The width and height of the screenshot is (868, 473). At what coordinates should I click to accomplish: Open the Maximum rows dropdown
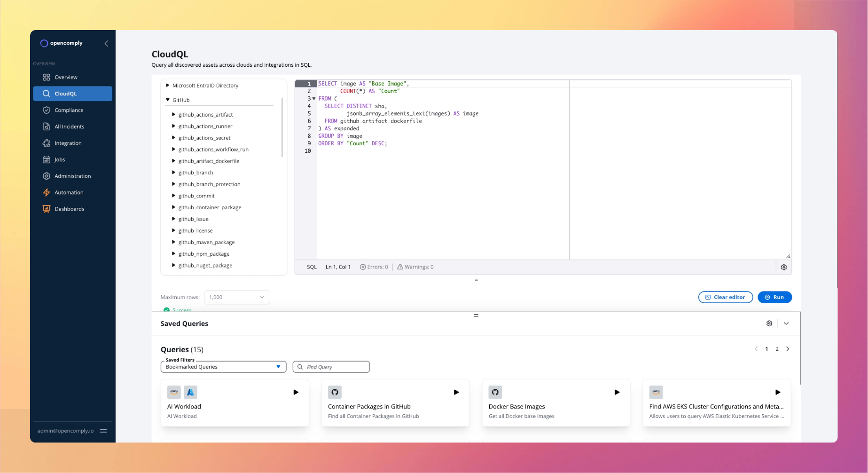pos(237,297)
